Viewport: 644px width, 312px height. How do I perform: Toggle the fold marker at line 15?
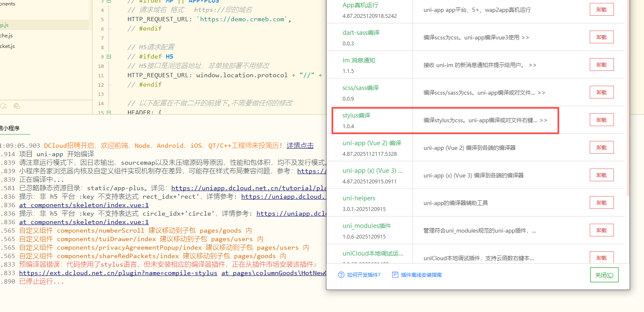coord(109,112)
